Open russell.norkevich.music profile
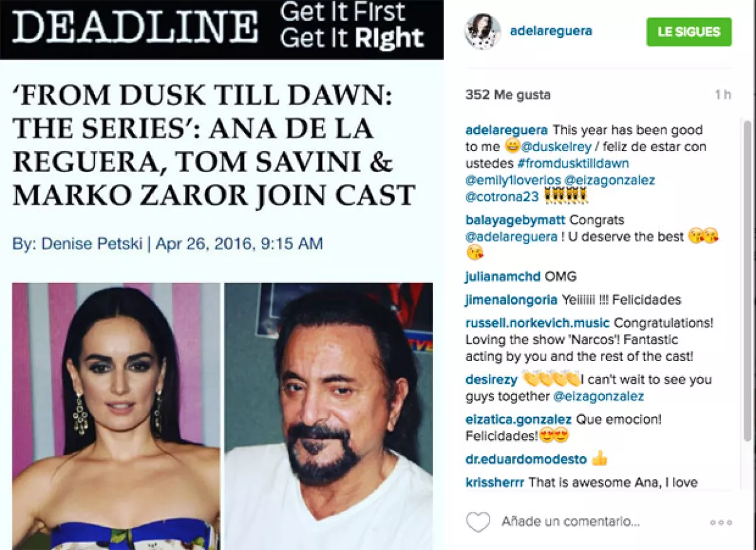 coord(537,323)
